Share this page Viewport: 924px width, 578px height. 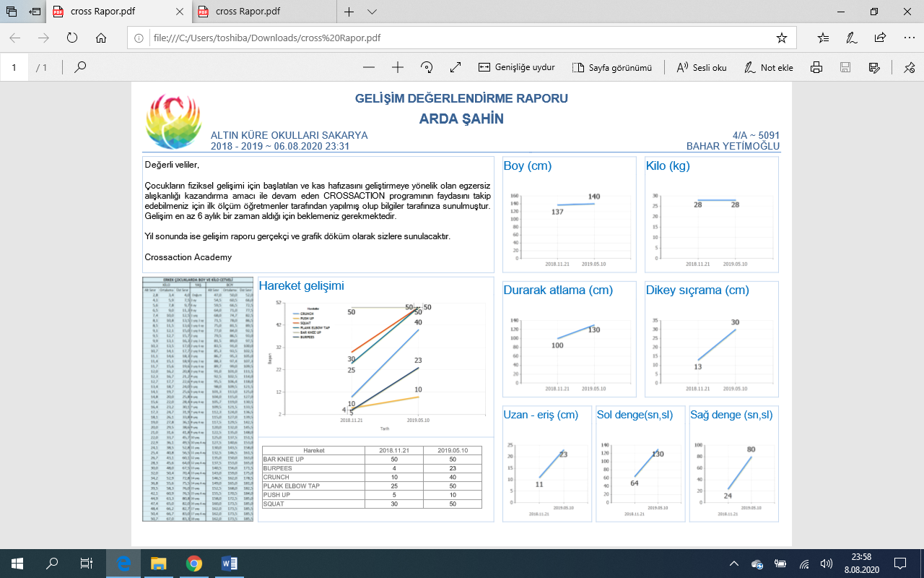[880, 38]
